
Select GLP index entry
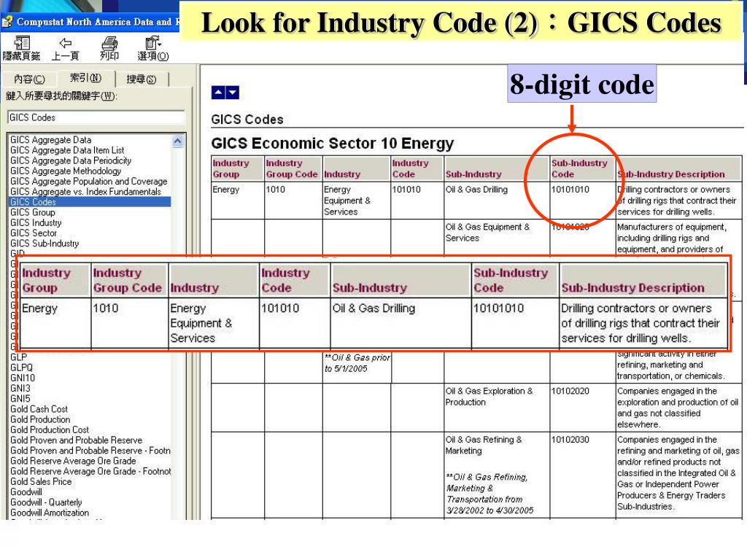pyautogui.click(x=18, y=357)
